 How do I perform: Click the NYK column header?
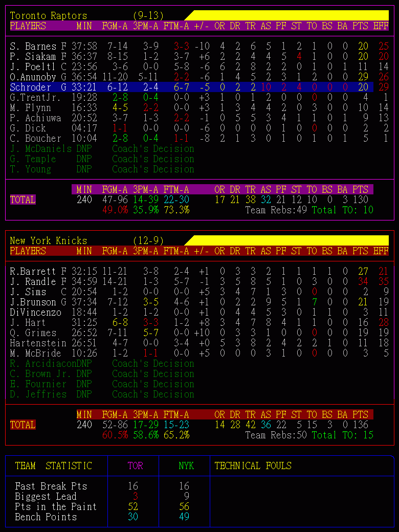point(186,465)
